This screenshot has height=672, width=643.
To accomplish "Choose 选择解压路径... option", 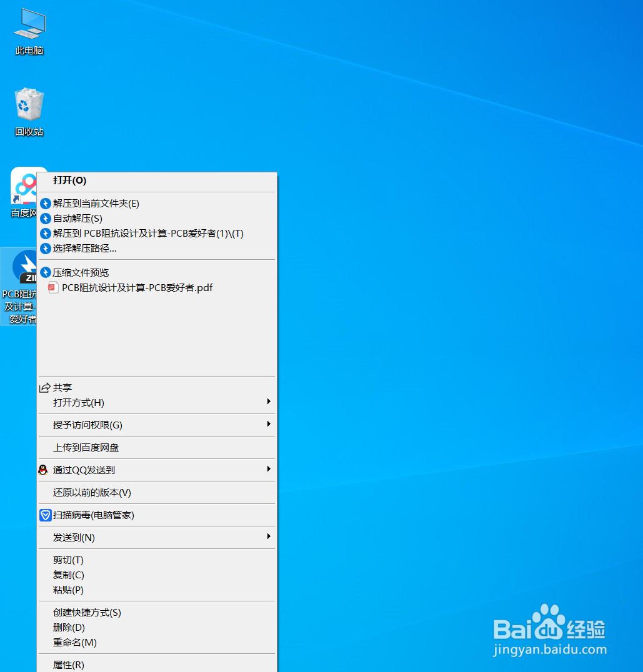I will 156,249.
